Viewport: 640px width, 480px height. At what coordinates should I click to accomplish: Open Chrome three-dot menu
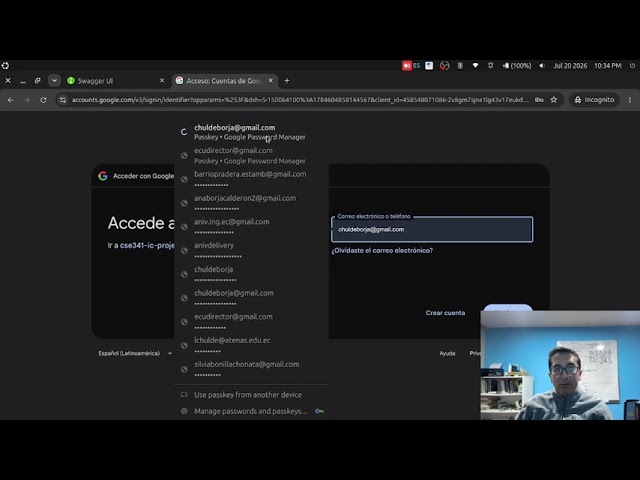pyautogui.click(x=630, y=100)
